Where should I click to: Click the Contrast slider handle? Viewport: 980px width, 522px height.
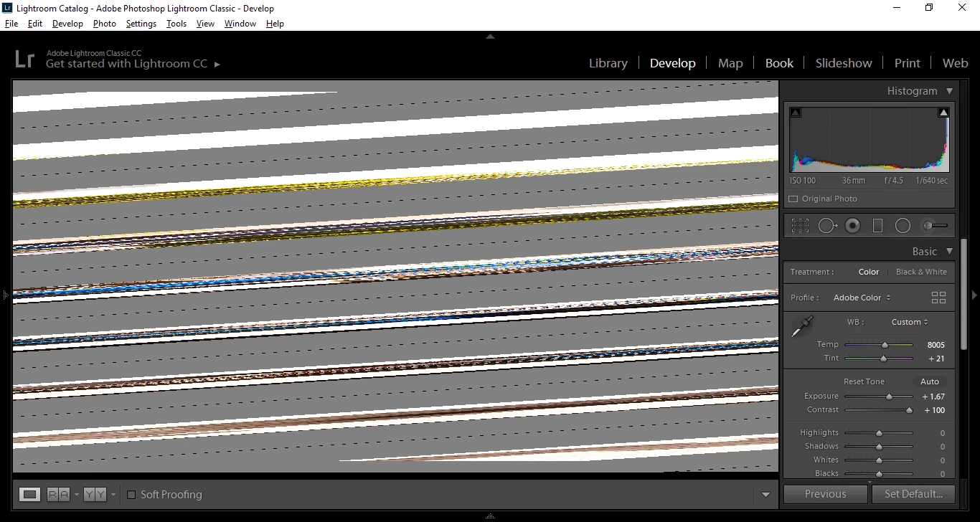tap(909, 410)
